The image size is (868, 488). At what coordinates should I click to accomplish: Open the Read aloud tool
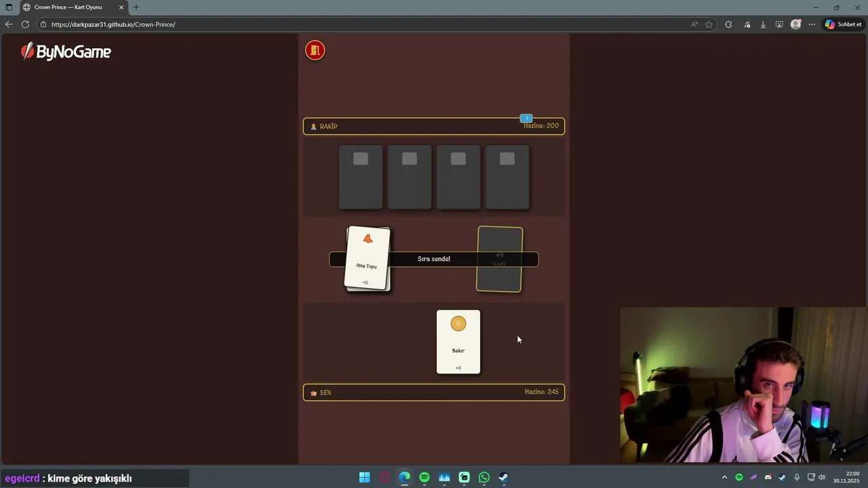pyautogui.click(x=694, y=24)
